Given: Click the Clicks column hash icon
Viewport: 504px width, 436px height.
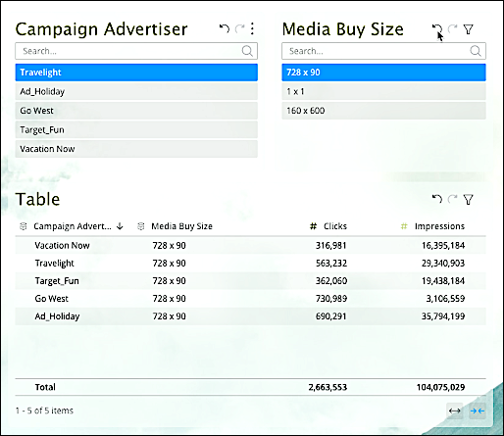Looking at the screenshot, I should pyautogui.click(x=313, y=226).
